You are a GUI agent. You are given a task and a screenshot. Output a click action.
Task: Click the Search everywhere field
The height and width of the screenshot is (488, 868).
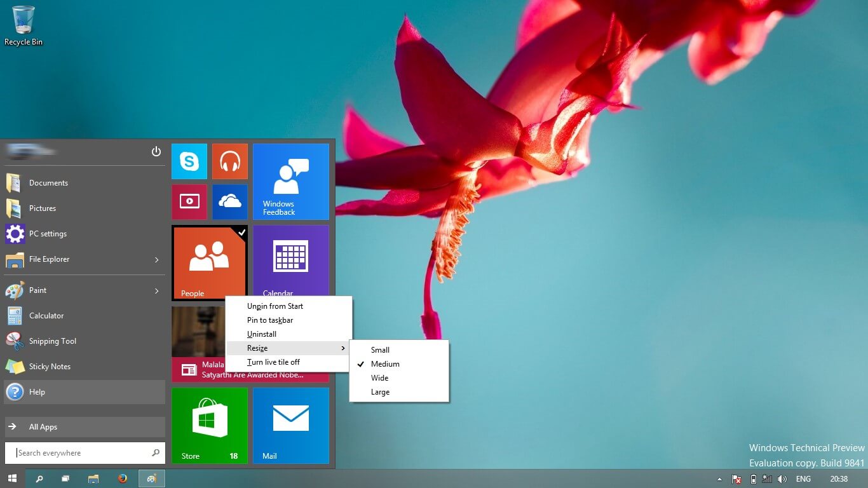coord(79,453)
